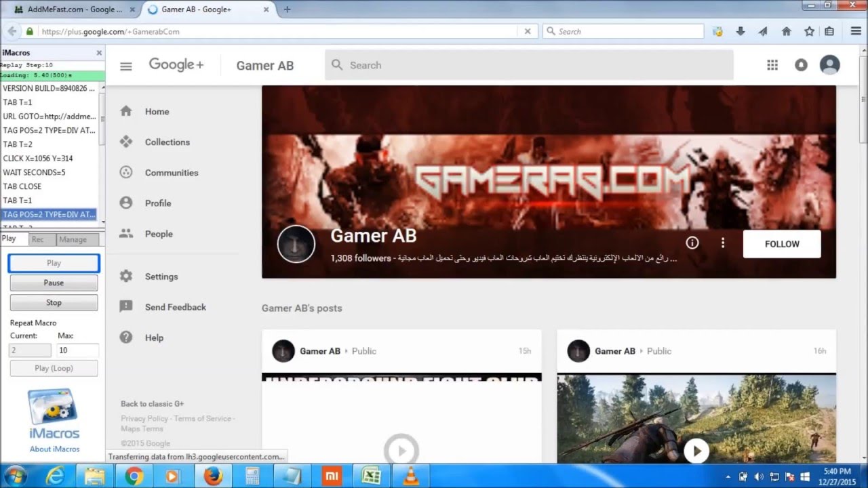Viewport: 868px width, 488px height.
Task: Open Help in the sidebar
Action: [154, 338]
